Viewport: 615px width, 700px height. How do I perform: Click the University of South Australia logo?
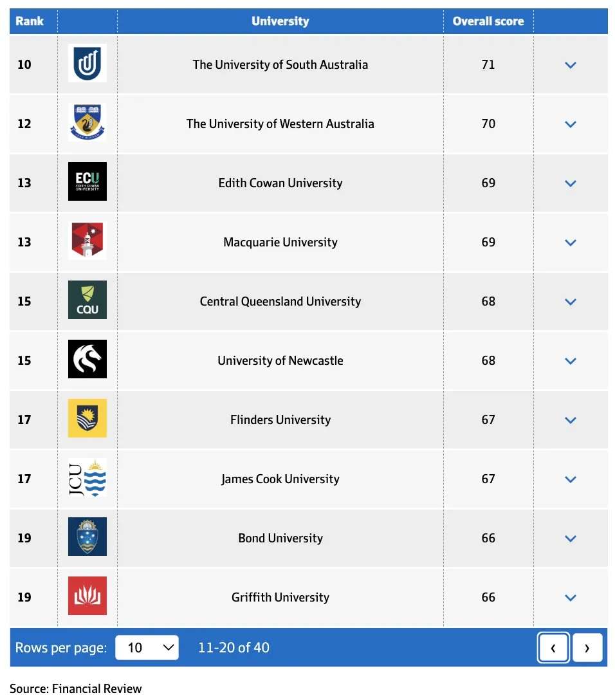87,64
